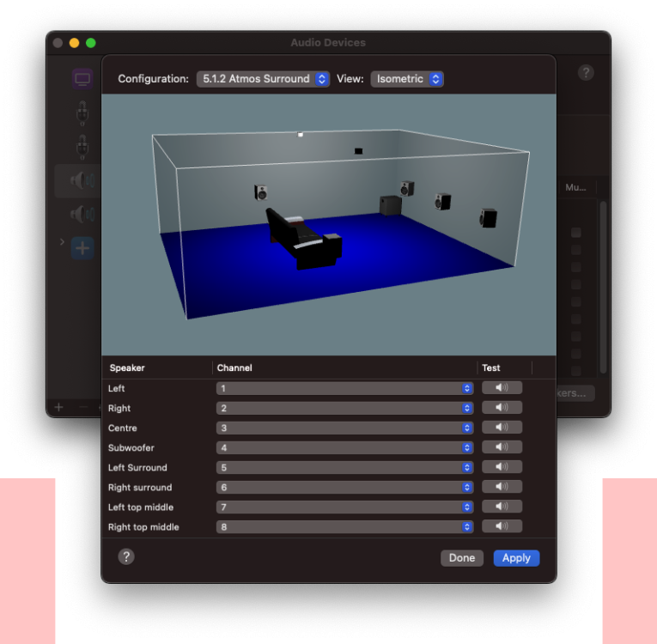This screenshot has width=657, height=644.
Task: Click the Test column header
Action: [490, 368]
